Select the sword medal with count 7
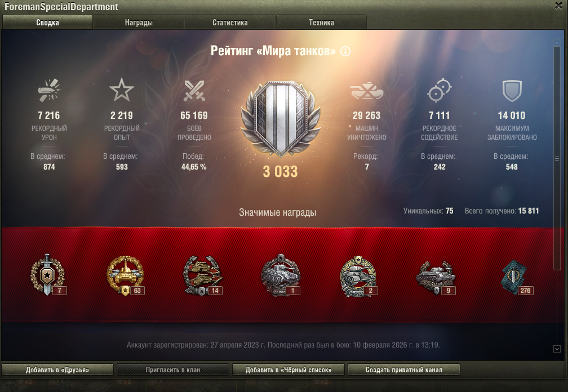This screenshot has height=392, width=568. pyautogui.click(x=48, y=275)
